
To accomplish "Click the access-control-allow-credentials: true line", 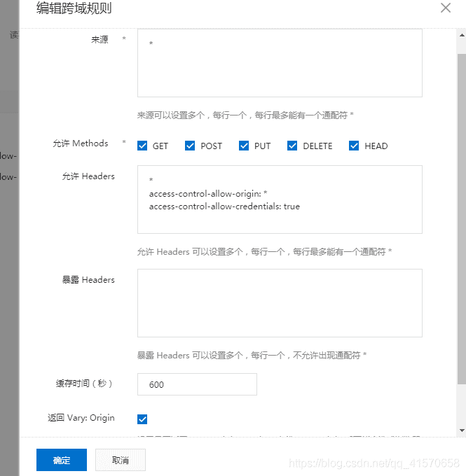I will [224, 206].
